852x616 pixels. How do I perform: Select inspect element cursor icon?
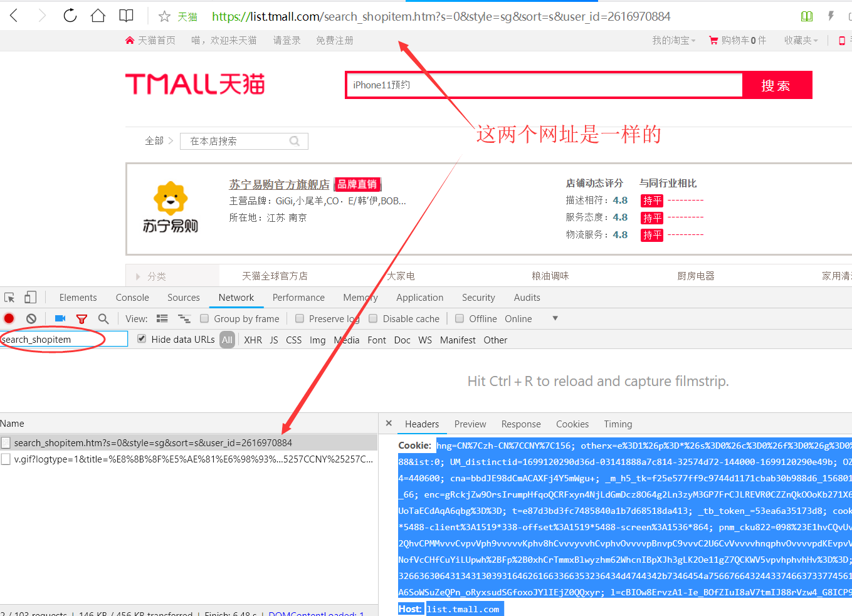(9, 298)
